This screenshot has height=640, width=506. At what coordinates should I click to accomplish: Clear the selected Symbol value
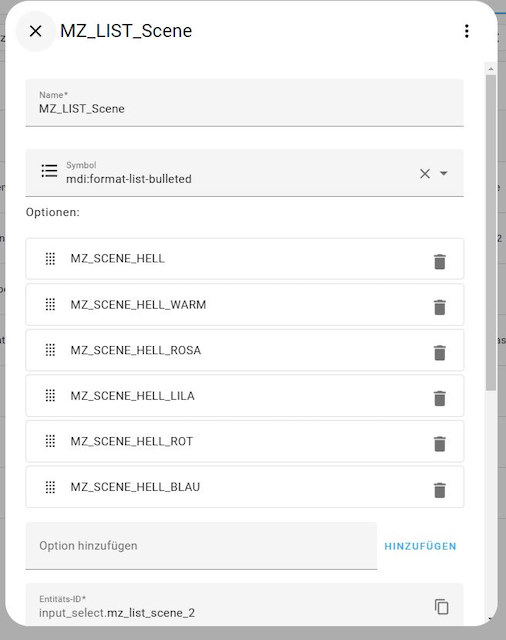point(425,173)
